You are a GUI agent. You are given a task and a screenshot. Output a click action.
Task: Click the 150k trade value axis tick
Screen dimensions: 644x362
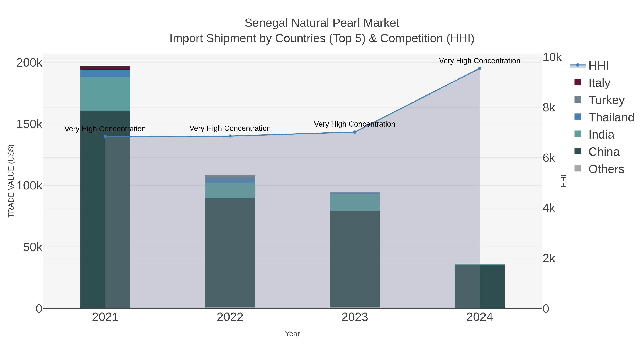(x=30, y=124)
